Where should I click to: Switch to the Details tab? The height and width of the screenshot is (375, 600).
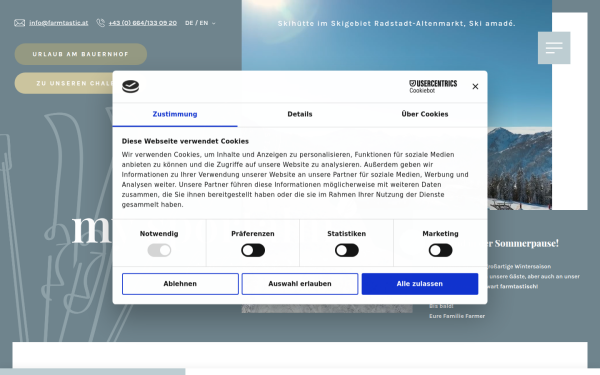(300, 114)
